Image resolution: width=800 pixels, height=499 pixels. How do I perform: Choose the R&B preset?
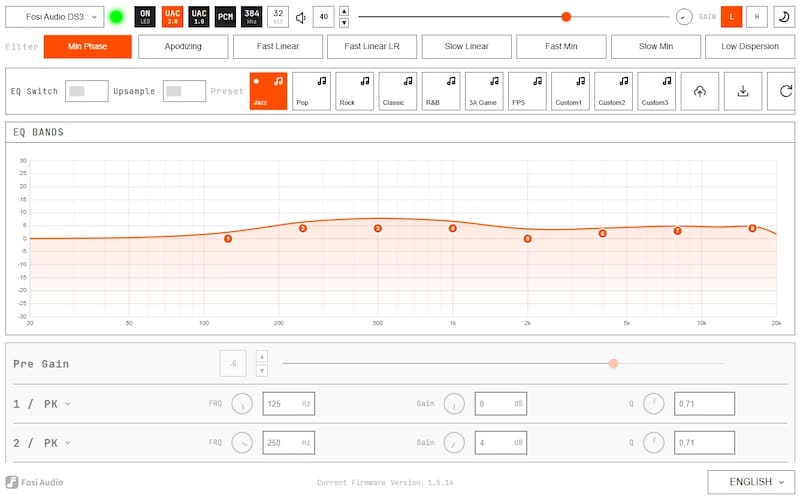(x=441, y=91)
